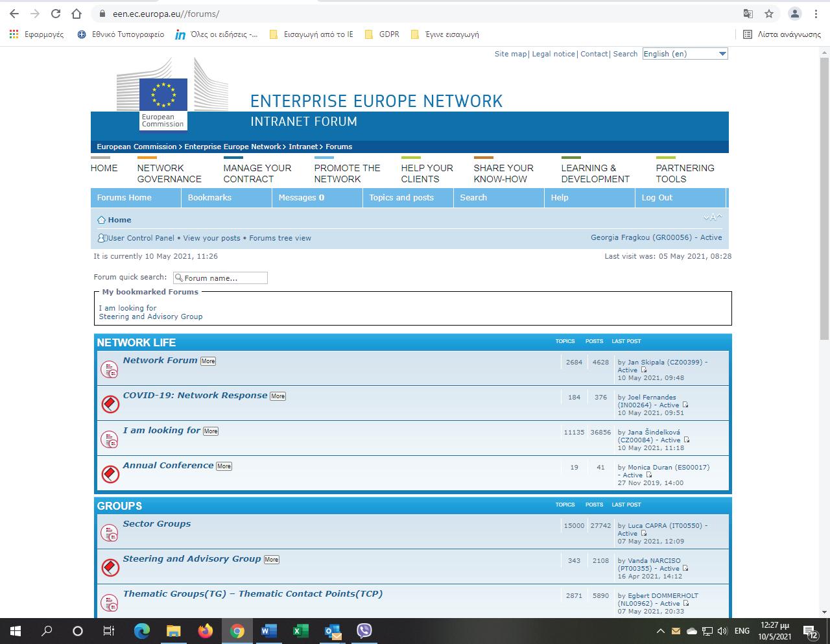Screen dimensions: 830x644
Task: Expand More for COVID-19: Network Response
Action: 278,396
